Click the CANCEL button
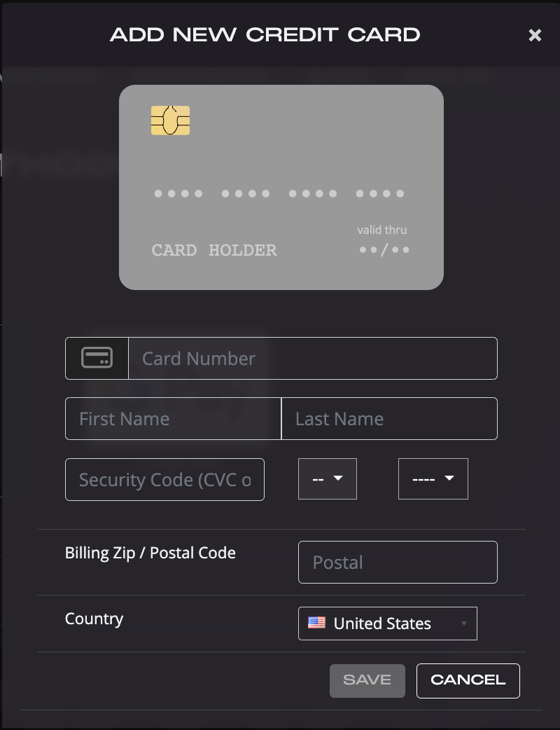The width and height of the screenshot is (560, 730). 468,680
